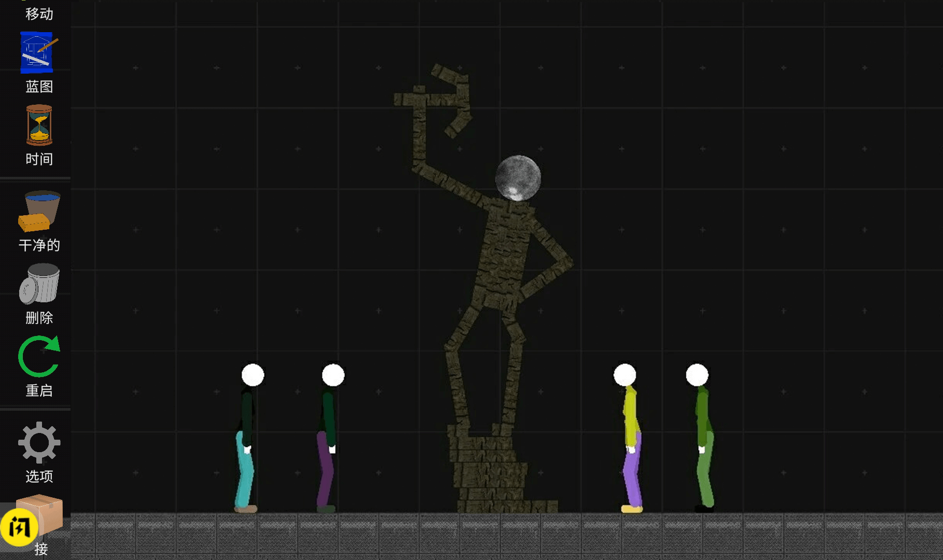Select the Move (移动) tool label

39,13
